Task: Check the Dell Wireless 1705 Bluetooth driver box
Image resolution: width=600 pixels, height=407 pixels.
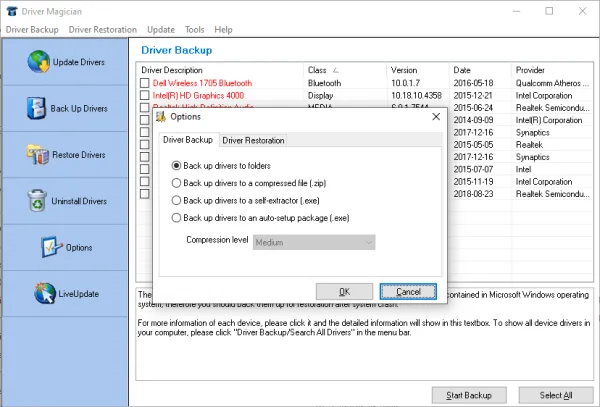Action: tap(145, 83)
